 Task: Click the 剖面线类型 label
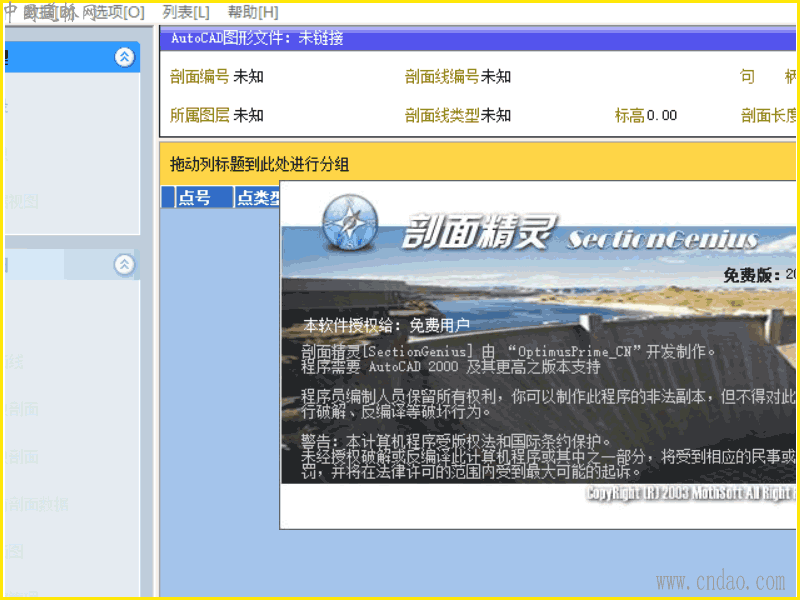pyautogui.click(x=442, y=115)
